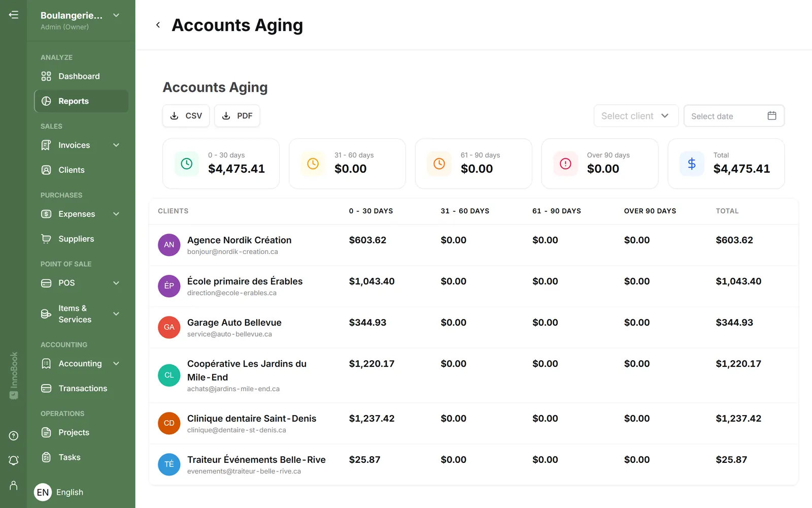The height and width of the screenshot is (508, 812).
Task: Click the achats@jardins-mile-end.ca email
Action: click(233, 389)
